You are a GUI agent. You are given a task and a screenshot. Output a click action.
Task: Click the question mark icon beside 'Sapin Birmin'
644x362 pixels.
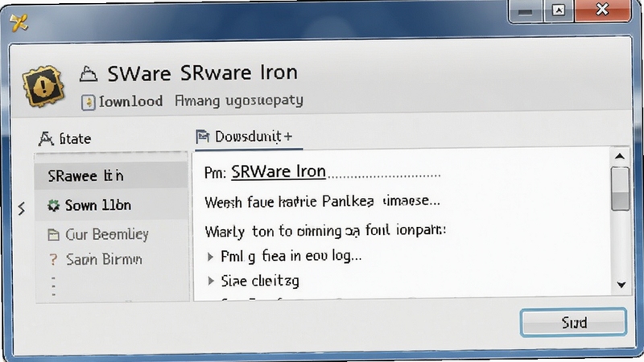click(53, 259)
